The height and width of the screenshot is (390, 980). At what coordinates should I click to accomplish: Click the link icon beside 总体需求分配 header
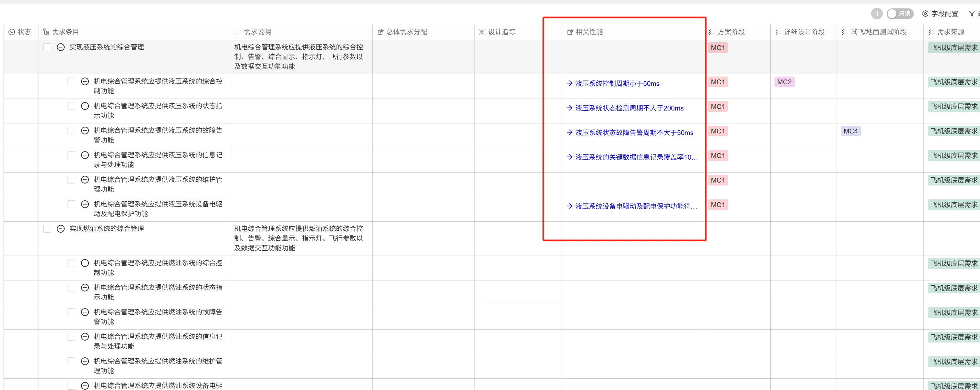[x=381, y=32]
